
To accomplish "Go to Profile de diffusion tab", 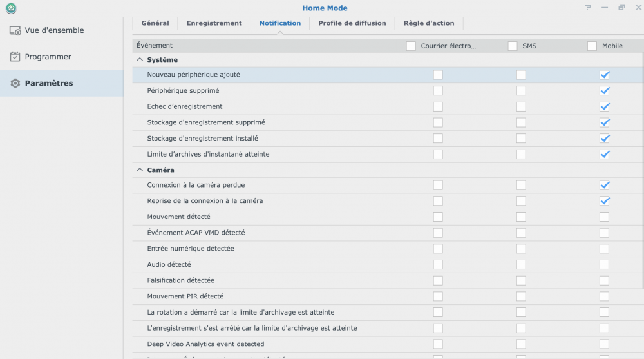I will 352,23.
